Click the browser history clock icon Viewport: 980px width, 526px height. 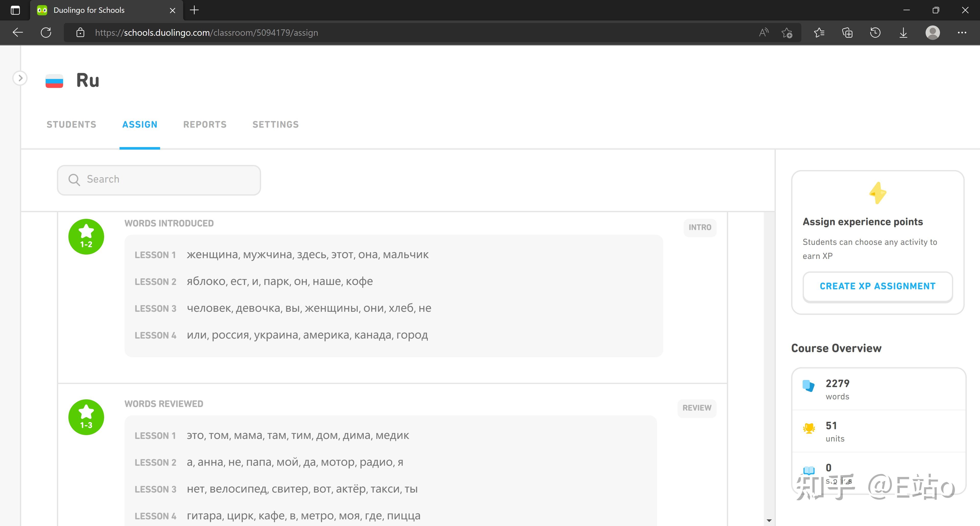coord(875,33)
